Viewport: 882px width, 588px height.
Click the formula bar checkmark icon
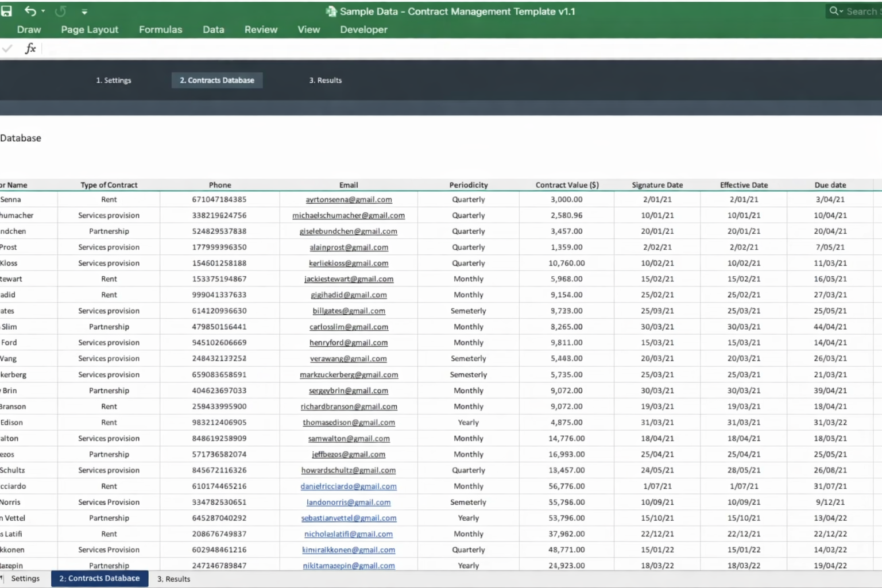(x=7, y=49)
